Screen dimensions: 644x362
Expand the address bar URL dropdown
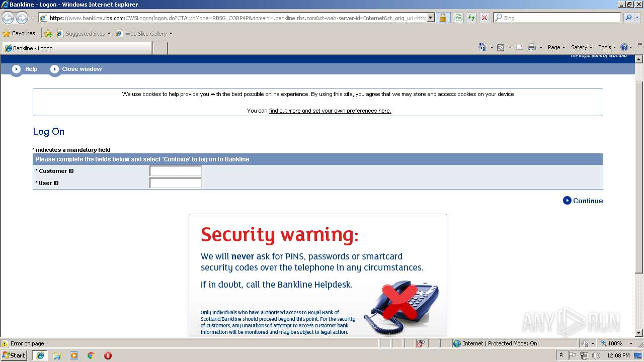pyautogui.click(x=431, y=18)
